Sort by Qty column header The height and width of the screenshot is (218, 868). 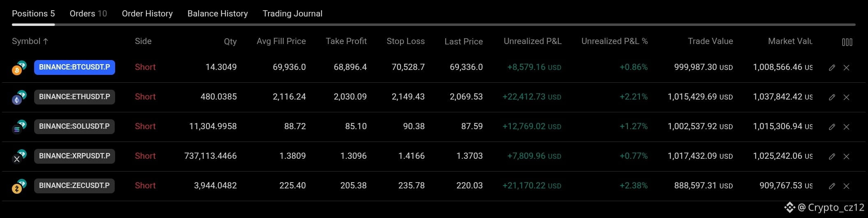[230, 42]
